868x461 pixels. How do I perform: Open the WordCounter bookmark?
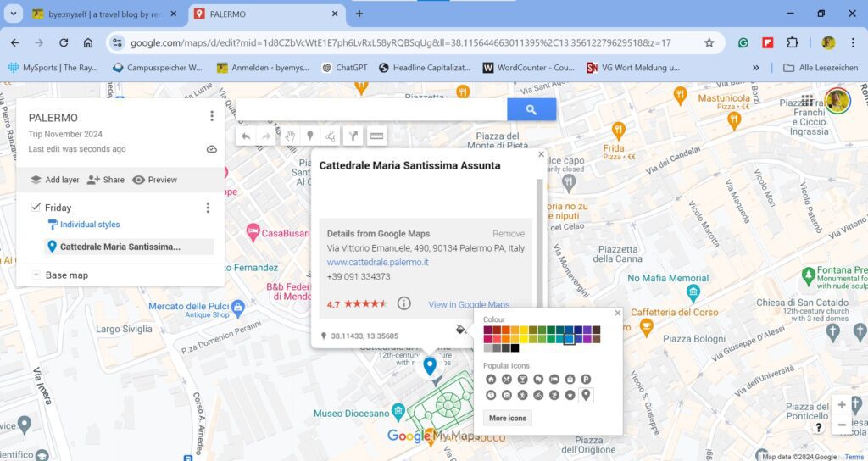point(529,68)
